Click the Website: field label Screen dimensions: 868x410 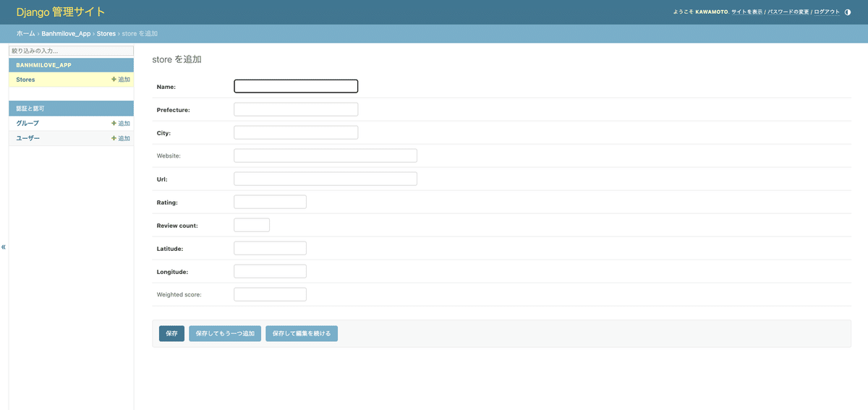tap(169, 156)
